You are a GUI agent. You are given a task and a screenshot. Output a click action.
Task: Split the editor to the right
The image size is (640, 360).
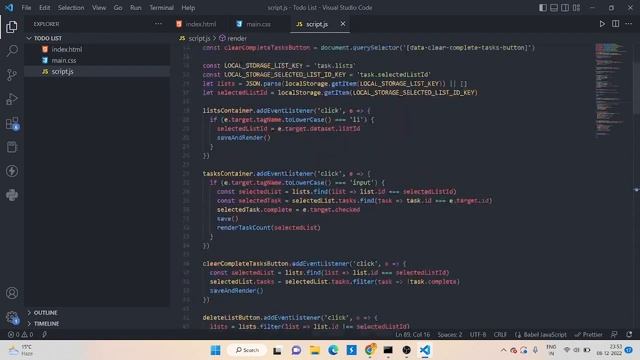point(616,24)
